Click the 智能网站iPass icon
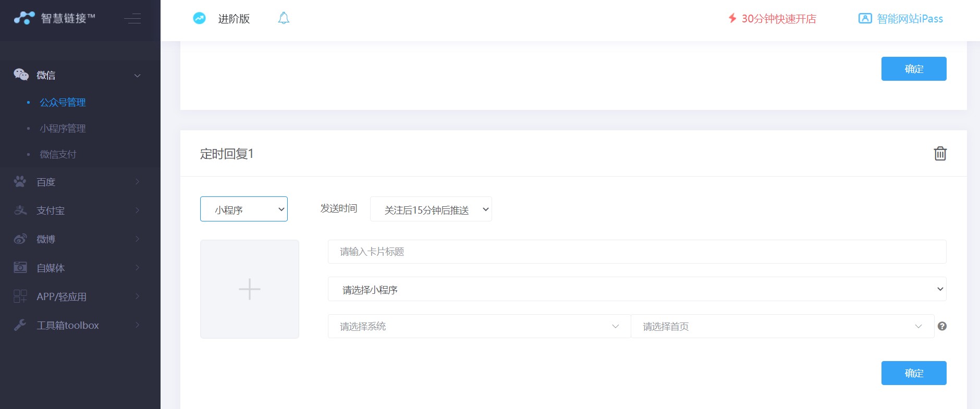 coord(865,18)
